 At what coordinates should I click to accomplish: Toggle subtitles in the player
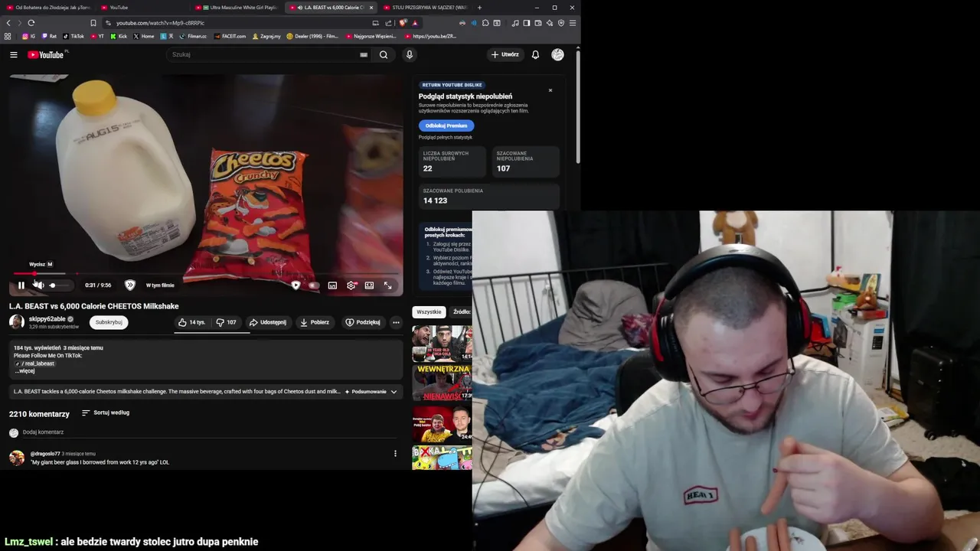click(x=332, y=285)
